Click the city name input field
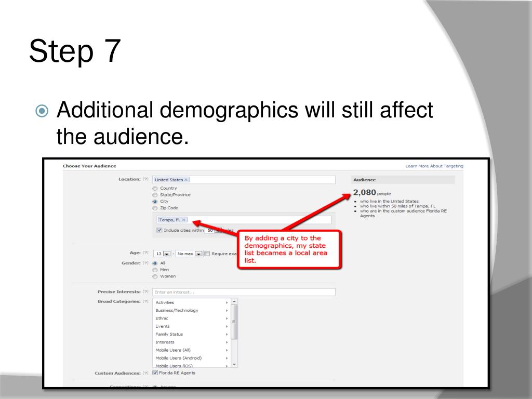532x399 pixels. (244, 220)
